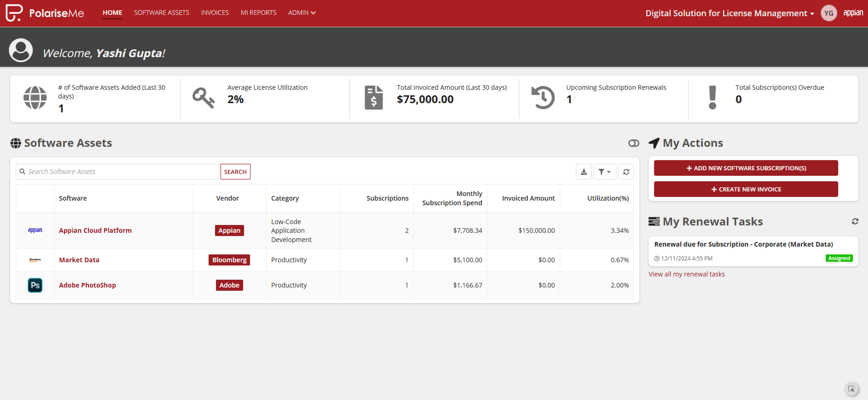Click the 12/11/2024 4:55 PM due date
The width and height of the screenshot is (868, 400).
[686, 259]
